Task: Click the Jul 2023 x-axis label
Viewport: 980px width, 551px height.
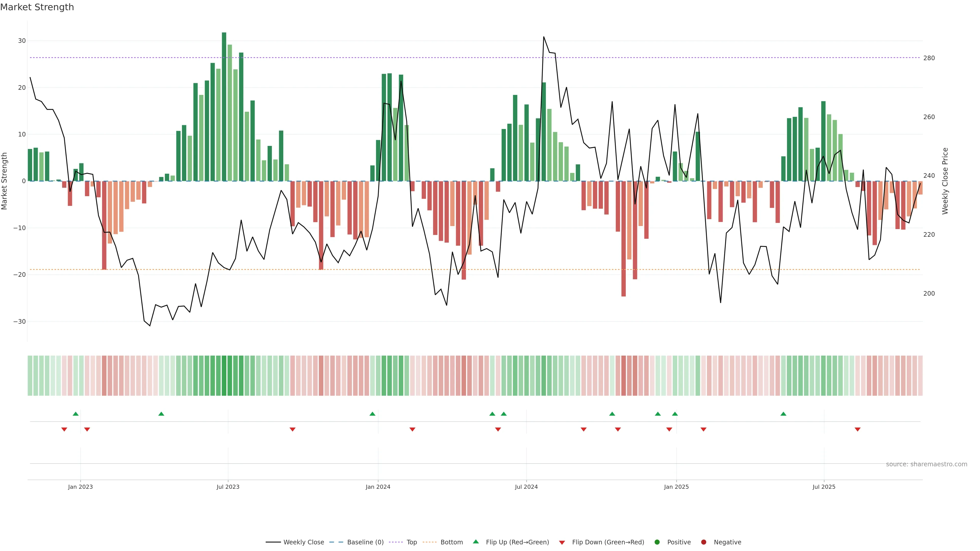Action: pyautogui.click(x=228, y=487)
